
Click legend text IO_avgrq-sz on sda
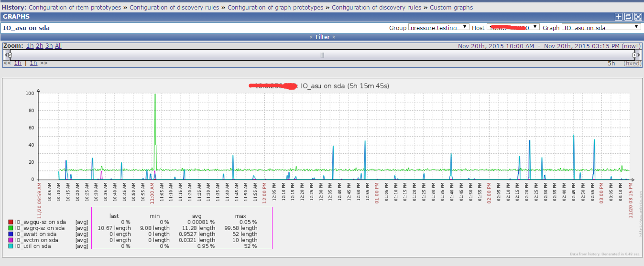click(40, 228)
